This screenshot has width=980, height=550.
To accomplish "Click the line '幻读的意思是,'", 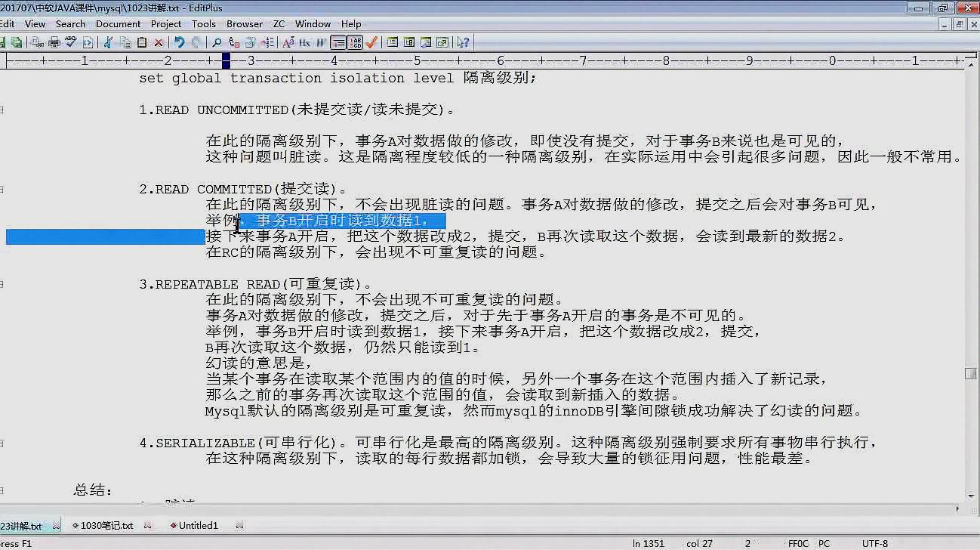I will click(259, 363).
